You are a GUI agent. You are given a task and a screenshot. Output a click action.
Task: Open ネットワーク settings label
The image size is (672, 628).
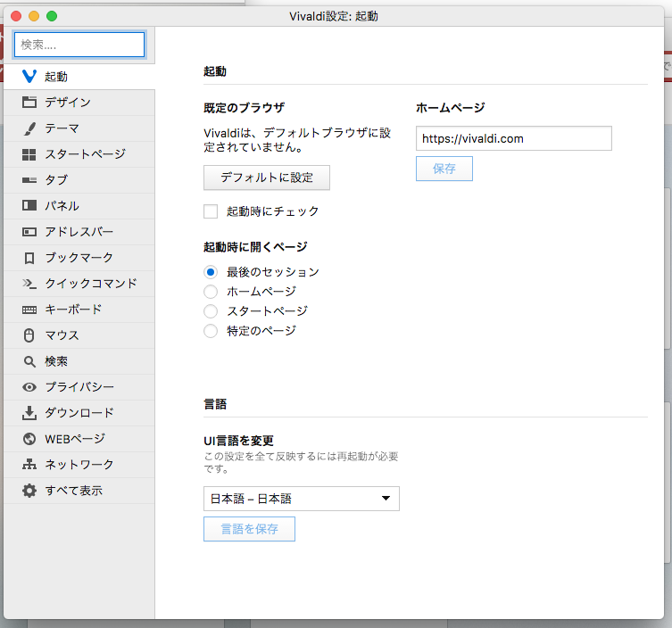tap(79, 465)
